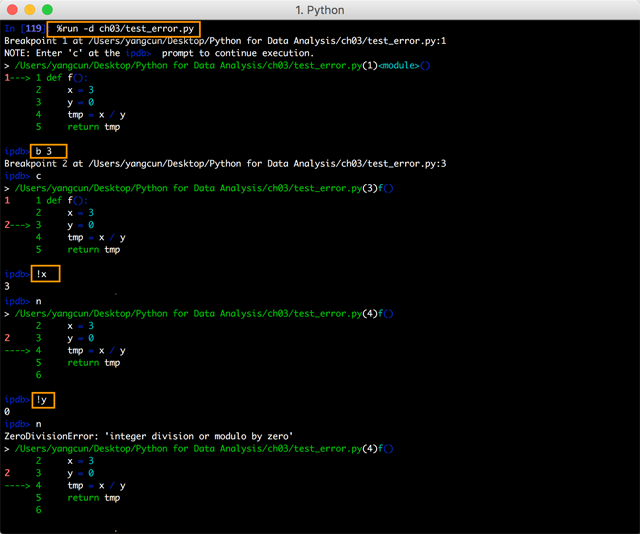This screenshot has height=534, width=640.
Task: Click the output value '3' below !x
Action: click(7, 286)
